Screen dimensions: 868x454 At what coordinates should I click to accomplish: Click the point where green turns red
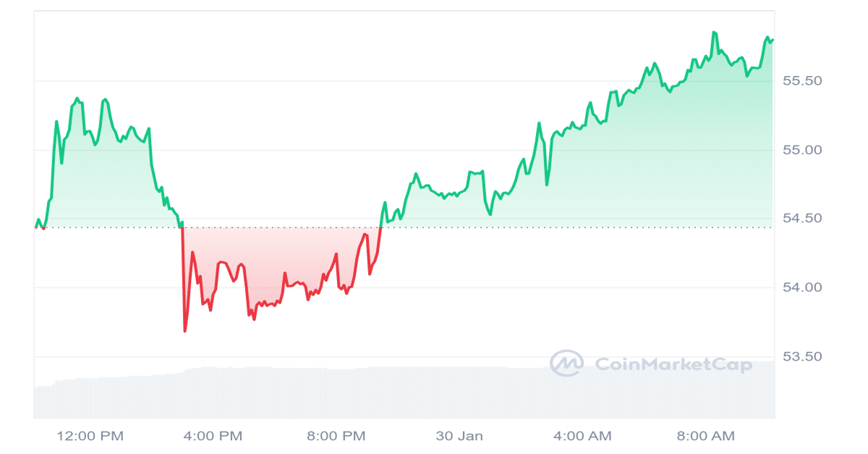[x=182, y=227]
